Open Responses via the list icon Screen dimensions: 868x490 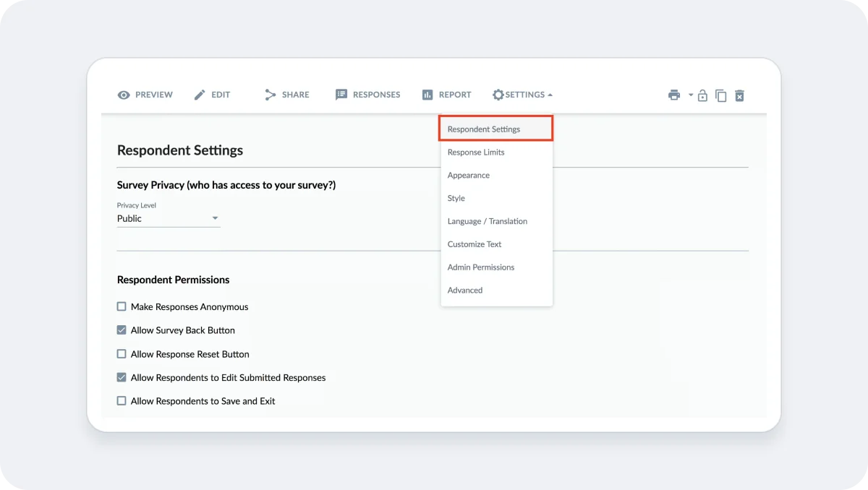coord(341,94)
